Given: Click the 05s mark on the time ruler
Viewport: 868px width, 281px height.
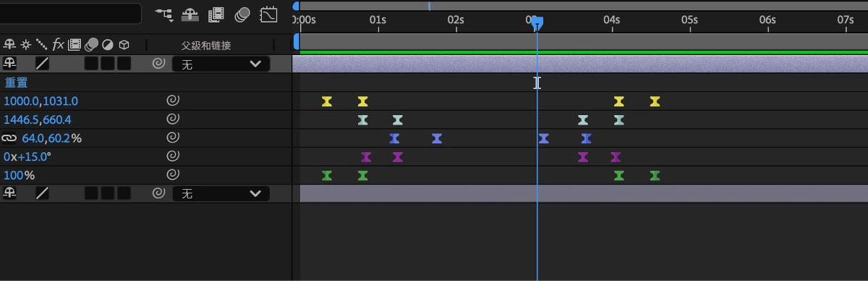Looking at the screenshot, I should click(690, 20).
